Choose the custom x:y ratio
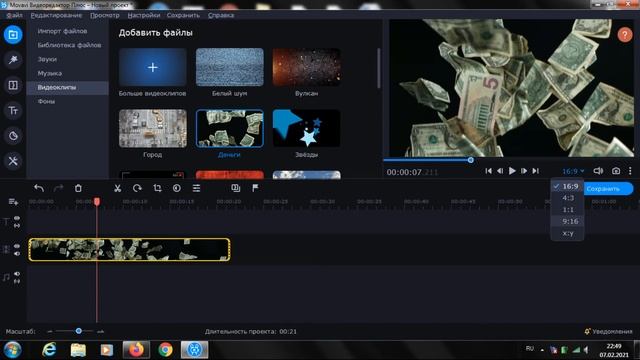640x360 pixels. [x=567, y=233]
